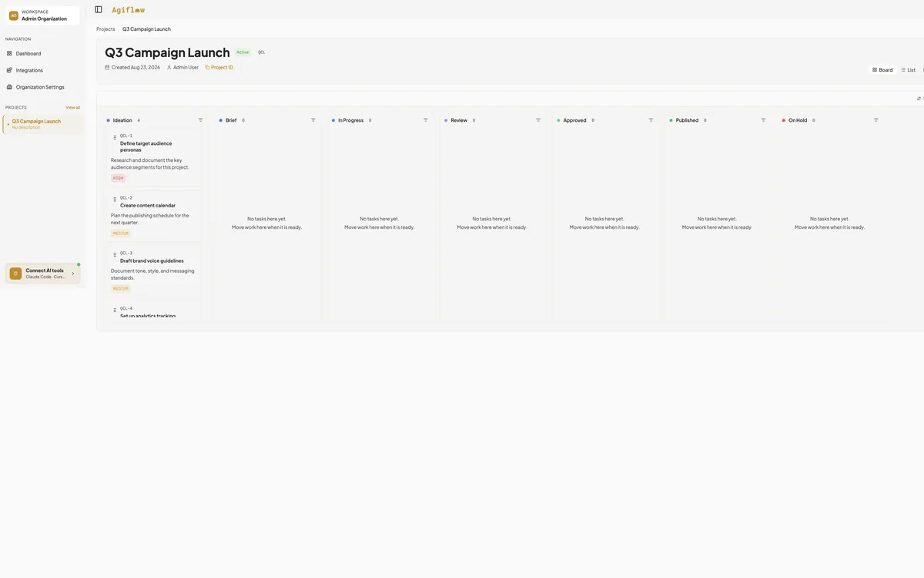Switch to Board view
This screenshot has height=578, width=924.
click(x=882, y=70)
